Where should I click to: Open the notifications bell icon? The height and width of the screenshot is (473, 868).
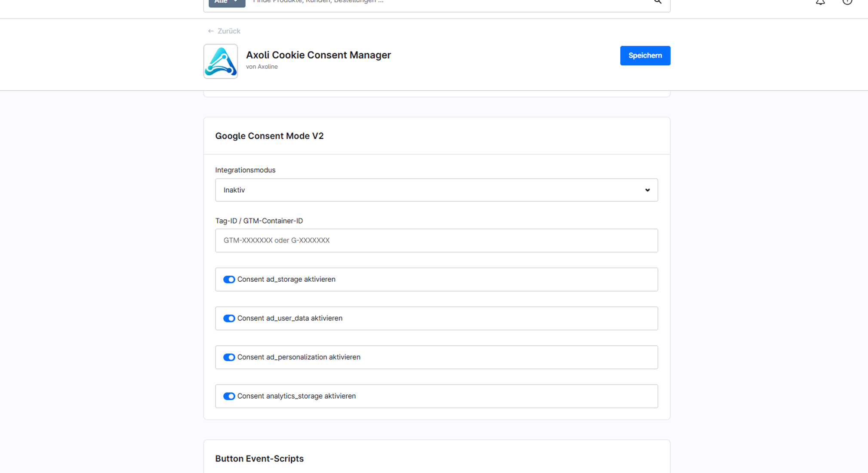[x=820, y=2]
